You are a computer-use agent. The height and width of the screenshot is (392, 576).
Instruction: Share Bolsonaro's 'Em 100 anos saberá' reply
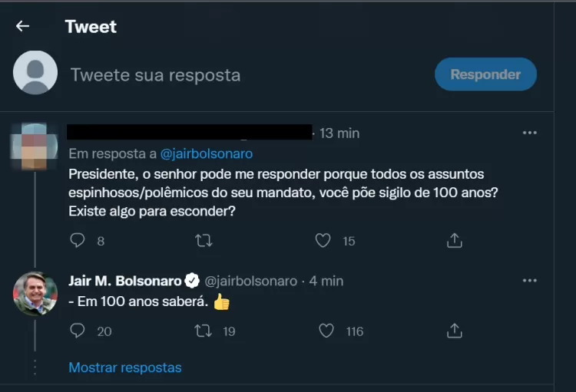point(454,331)
